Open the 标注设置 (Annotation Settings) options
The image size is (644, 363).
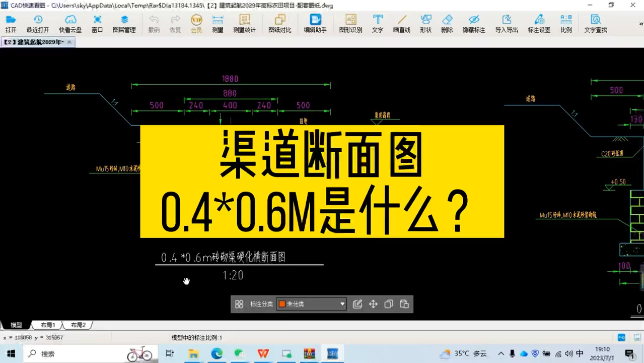pyautogui.click(x=539, y=23)
